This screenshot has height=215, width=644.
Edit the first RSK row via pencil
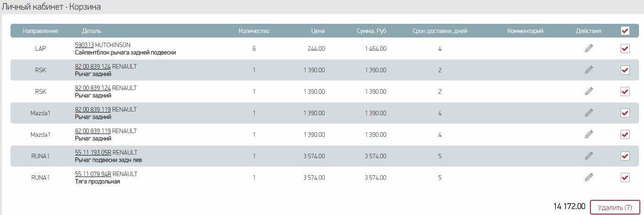[x=589, y=70]
